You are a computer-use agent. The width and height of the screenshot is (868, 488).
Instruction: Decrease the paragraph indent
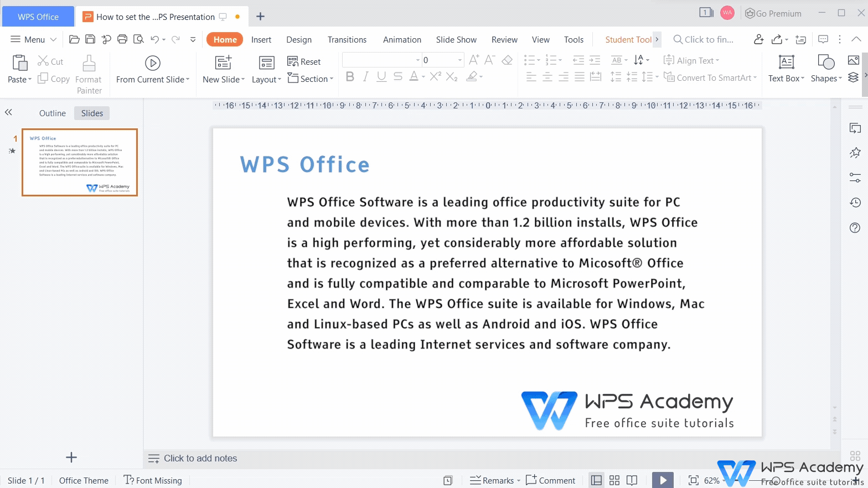(578, 60)
